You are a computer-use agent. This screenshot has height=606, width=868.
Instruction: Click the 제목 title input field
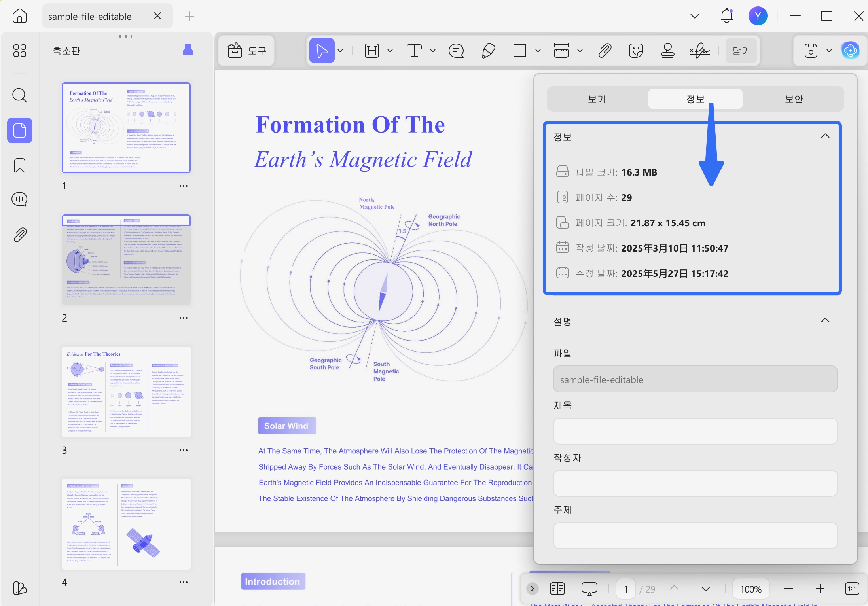click(695, 431)
